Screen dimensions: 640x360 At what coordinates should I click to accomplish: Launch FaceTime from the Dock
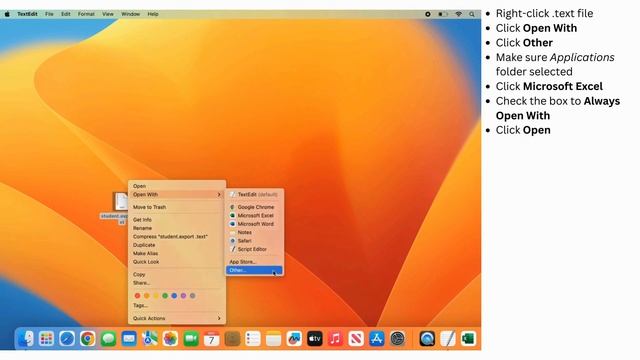click(x=191, y=338)
